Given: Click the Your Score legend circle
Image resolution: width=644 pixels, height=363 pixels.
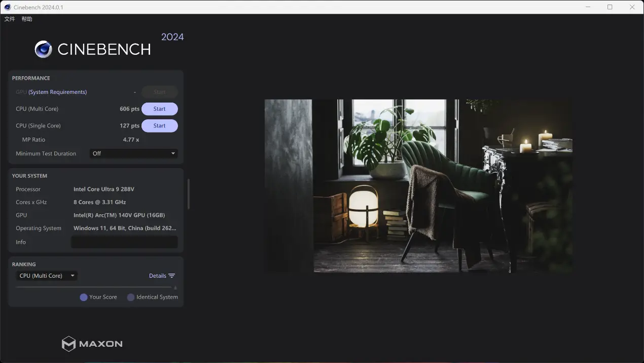Looking at the screenshot, I should pos(84,298).
